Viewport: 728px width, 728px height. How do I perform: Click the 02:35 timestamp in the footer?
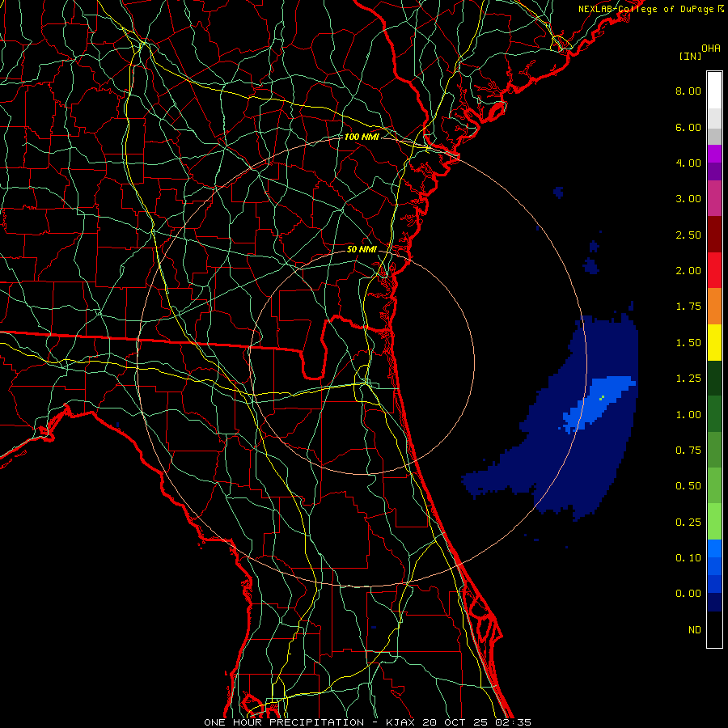point(513,722)
